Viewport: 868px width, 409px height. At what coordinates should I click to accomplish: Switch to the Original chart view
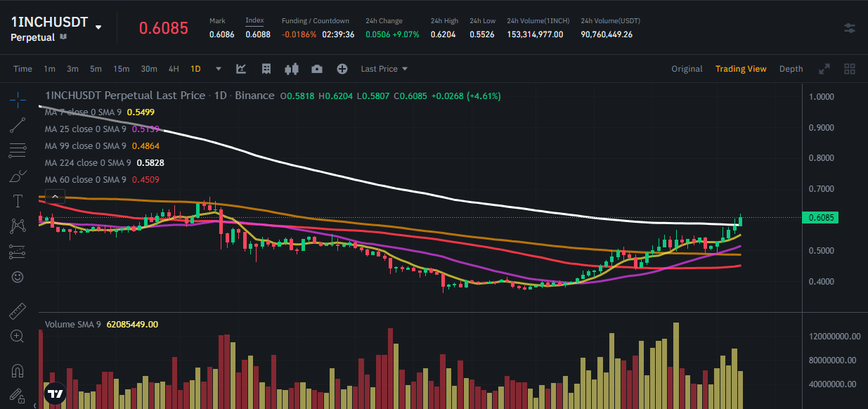pyautogui.click(x=687, y=69)
